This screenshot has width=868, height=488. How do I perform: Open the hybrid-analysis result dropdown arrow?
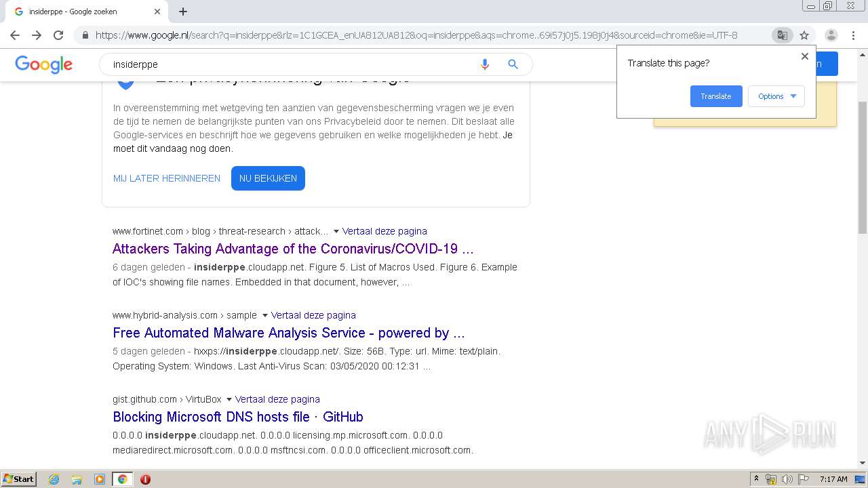[x=265, y=315]
